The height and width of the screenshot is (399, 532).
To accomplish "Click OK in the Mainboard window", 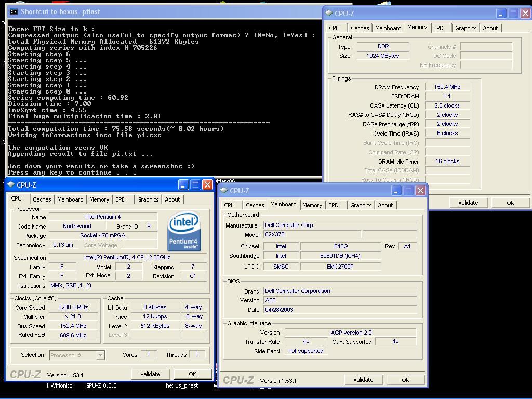I will point(405,380).
